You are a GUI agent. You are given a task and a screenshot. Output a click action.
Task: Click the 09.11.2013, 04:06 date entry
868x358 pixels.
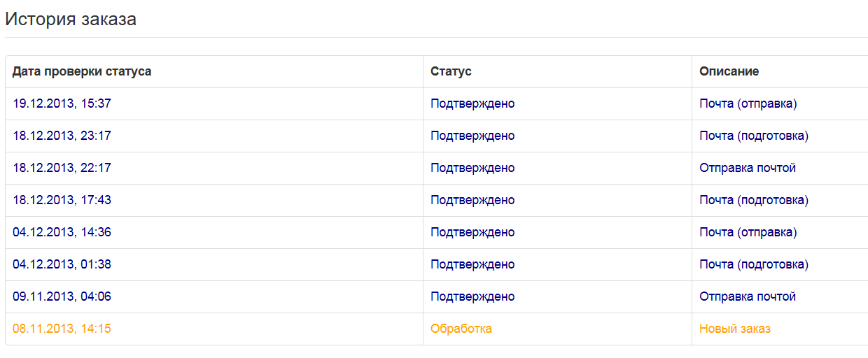point(62,296)
